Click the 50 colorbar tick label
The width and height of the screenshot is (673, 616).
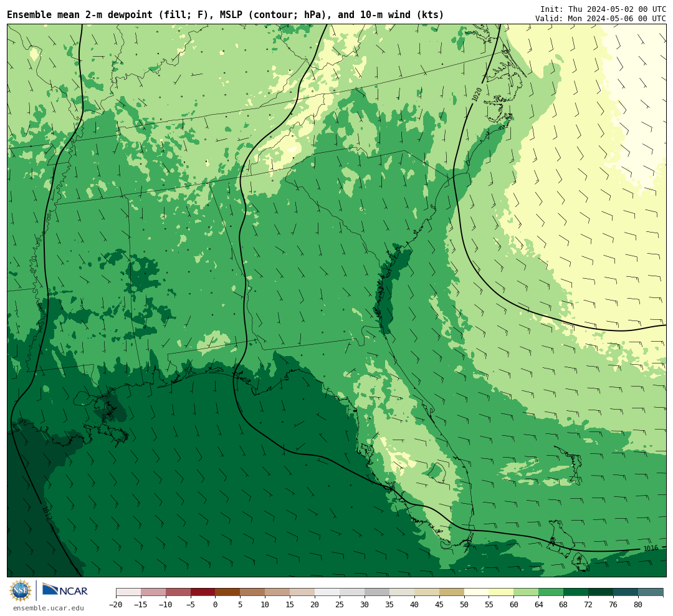tap(464, 604)
